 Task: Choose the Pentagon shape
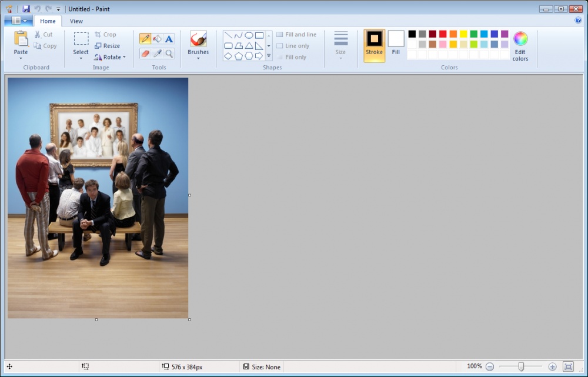point(239,56)
